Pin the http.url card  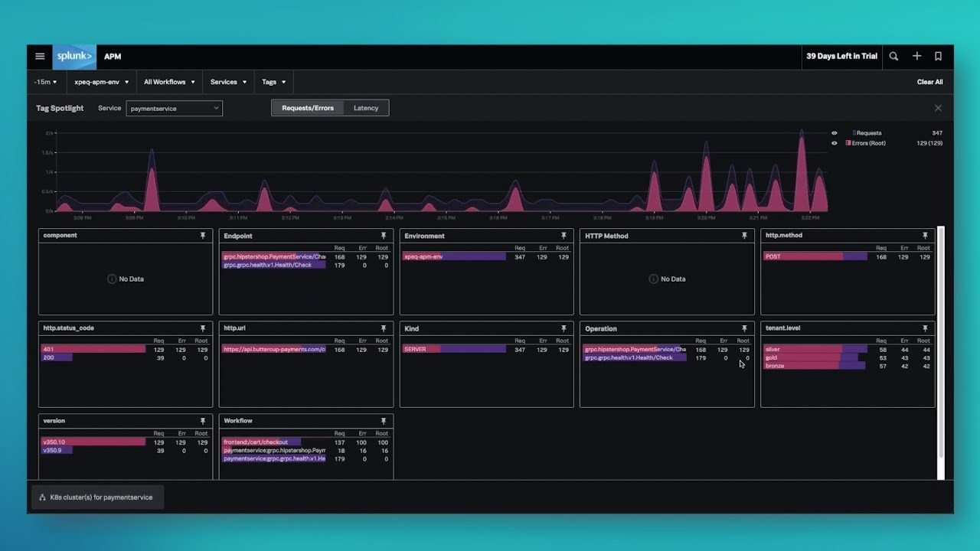[x=384, y=328]
